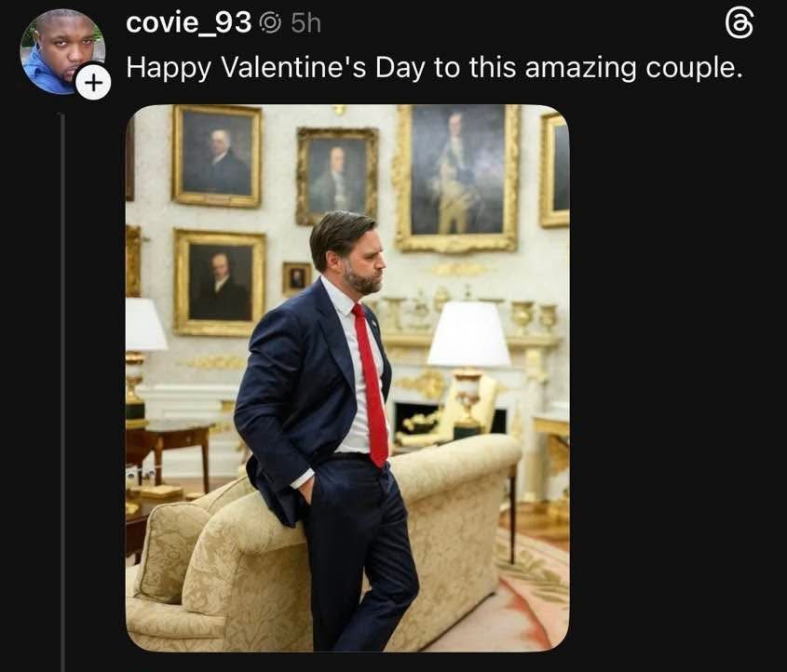Image resolution: width=787 pixels, height=672 pixels.
Task: Open the covie_93 username link
Action: [x=188, y=23]
